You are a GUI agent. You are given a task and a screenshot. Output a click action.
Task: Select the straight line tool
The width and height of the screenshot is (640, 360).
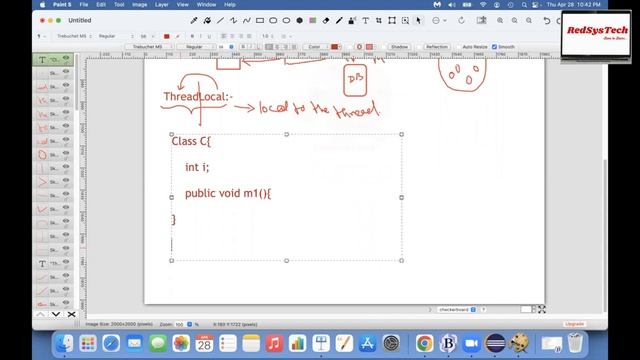[x=220, y=20]
